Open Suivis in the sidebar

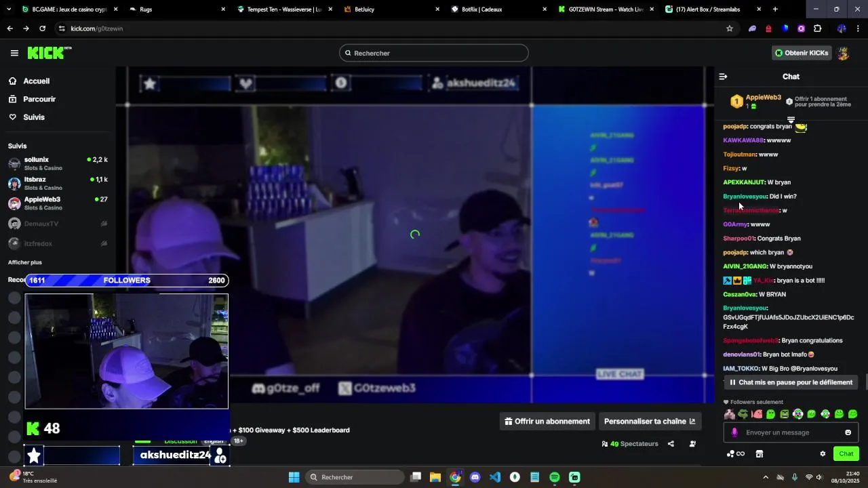point(34,117)
